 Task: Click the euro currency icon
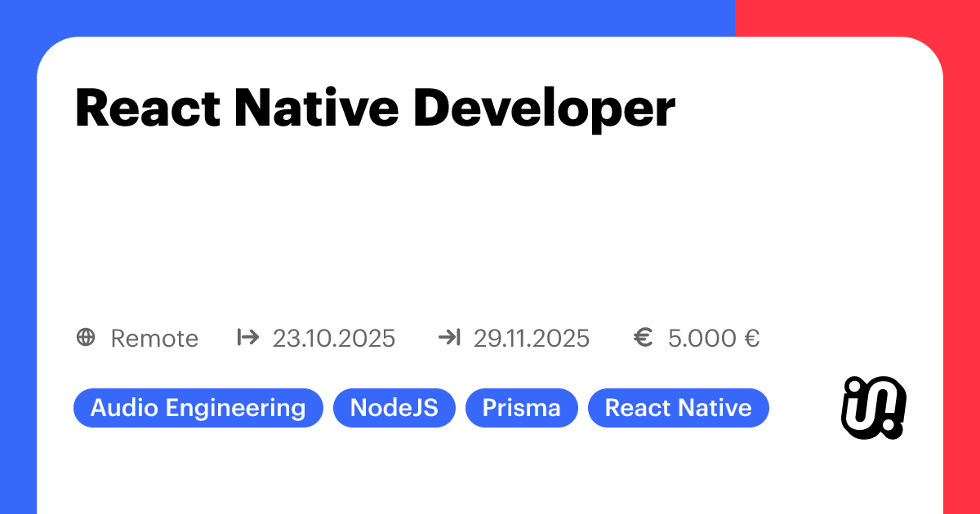(644, 338)
